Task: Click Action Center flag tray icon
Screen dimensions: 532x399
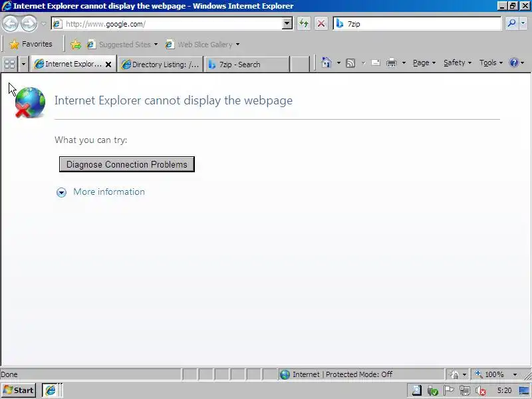Action: [x=448, y=390]
